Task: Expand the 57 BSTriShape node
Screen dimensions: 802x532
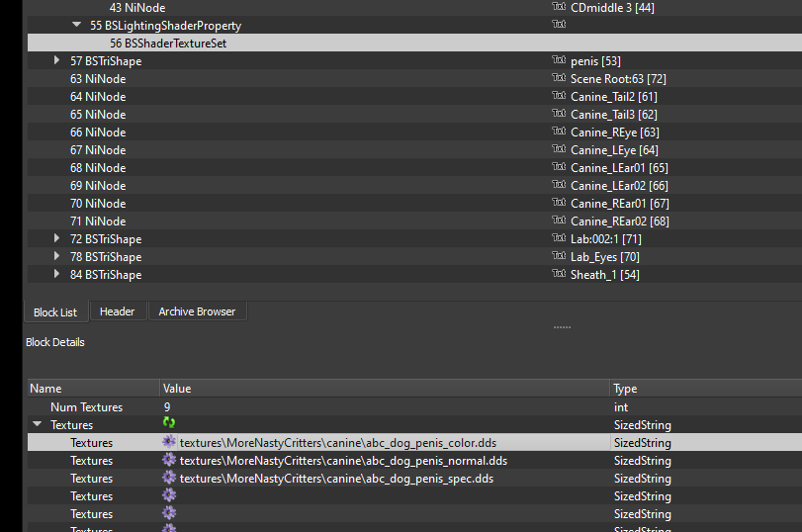Action: point(56,60)
